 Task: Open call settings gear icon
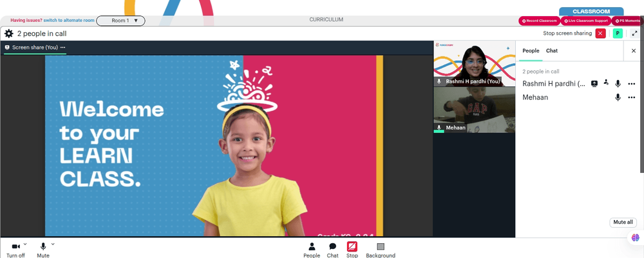coord(8,34)
